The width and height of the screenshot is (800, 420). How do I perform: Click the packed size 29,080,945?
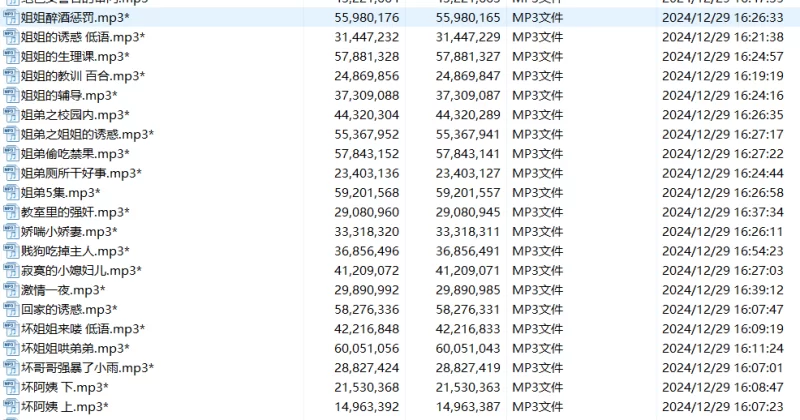[468, 212]
